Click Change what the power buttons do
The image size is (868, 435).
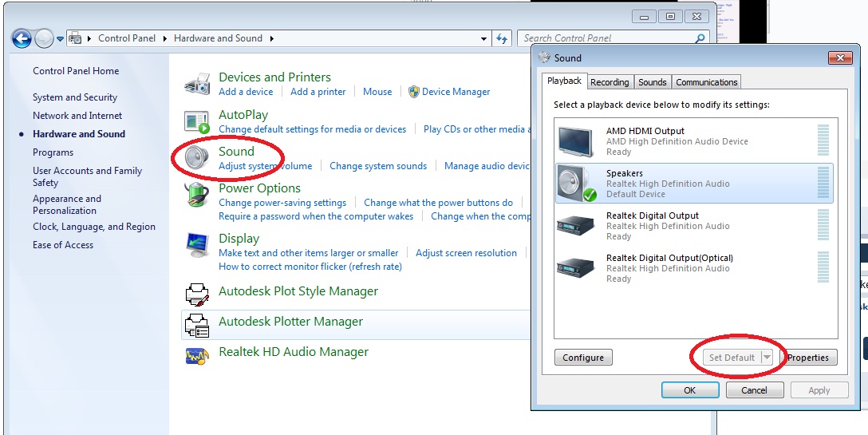pos(439,203)
